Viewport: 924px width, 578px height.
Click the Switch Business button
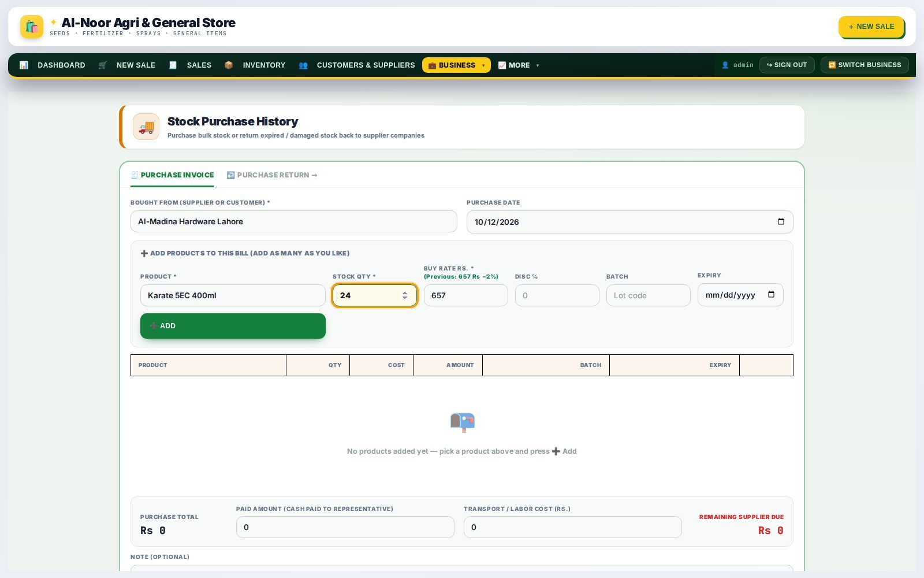point(865,65)
